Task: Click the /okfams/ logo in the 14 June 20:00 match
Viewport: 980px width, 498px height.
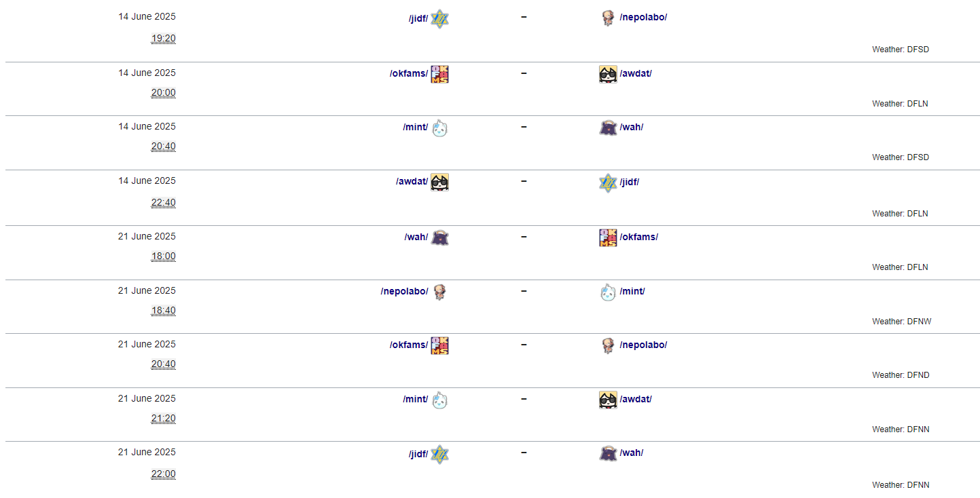Action: [x=440, y=74]
